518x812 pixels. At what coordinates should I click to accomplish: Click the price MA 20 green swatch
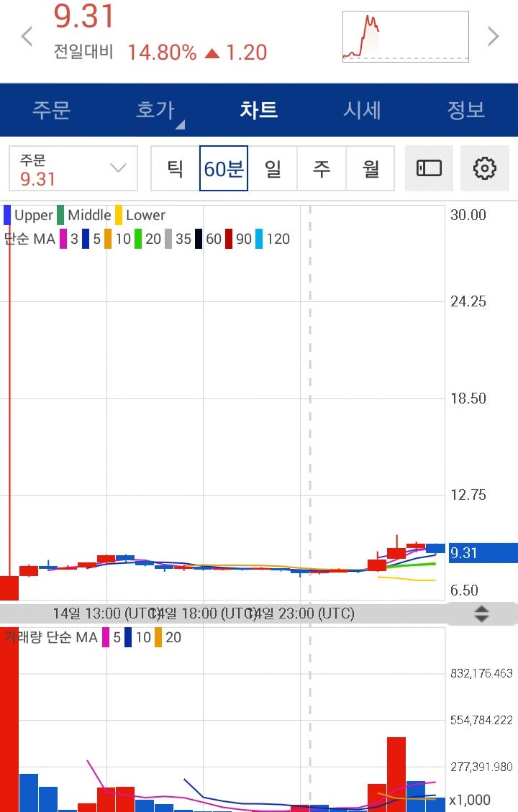tap(138, 239)
